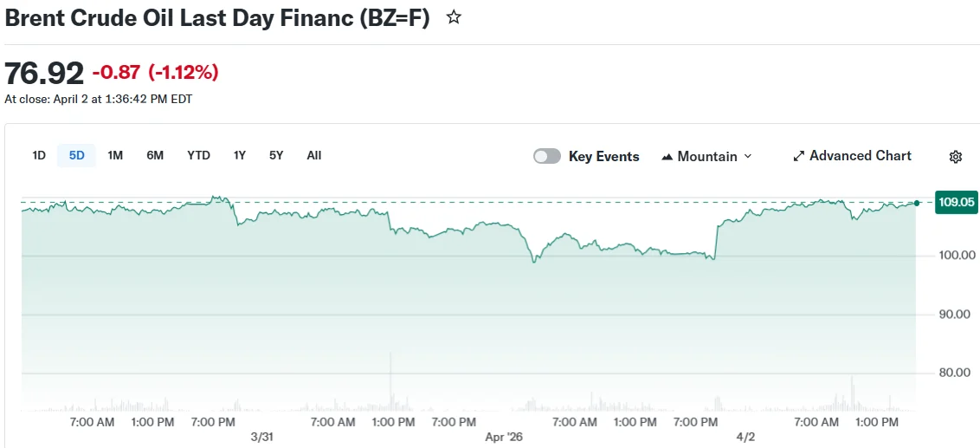This screenshot has width=980, height=448.
Task: Click the Key Events label text
Action: [x=603, y=157]
